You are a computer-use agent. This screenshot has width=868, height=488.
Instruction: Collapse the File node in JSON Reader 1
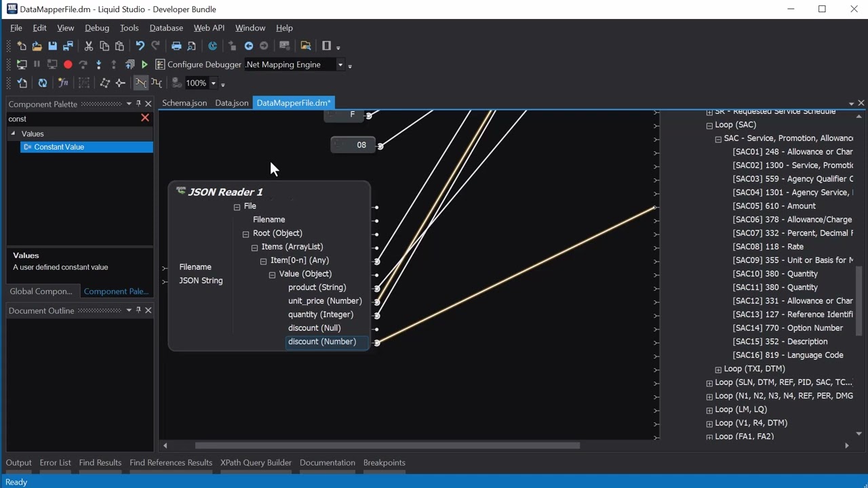237,207
